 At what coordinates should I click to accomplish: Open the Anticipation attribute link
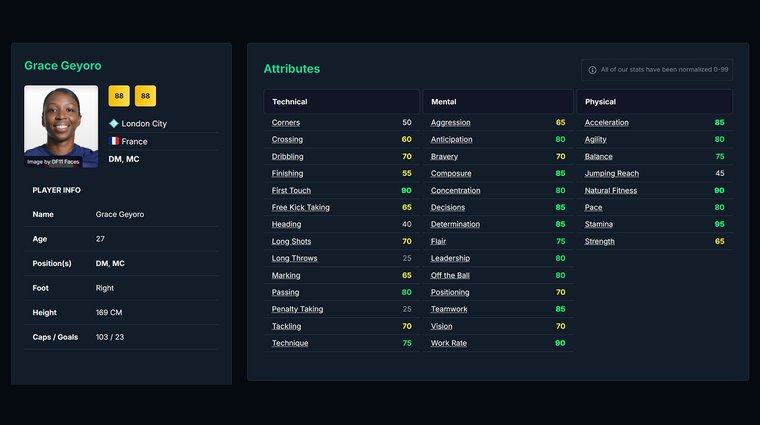click(x=451, y=140)
